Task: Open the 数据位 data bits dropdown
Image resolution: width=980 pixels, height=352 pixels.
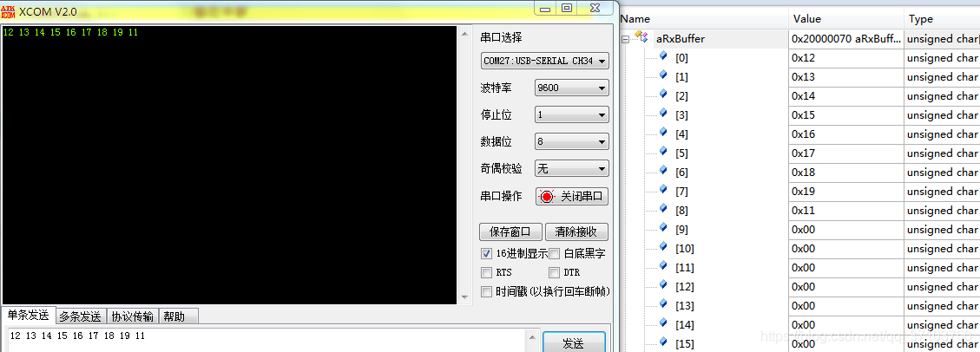Action: pos(572,141)
